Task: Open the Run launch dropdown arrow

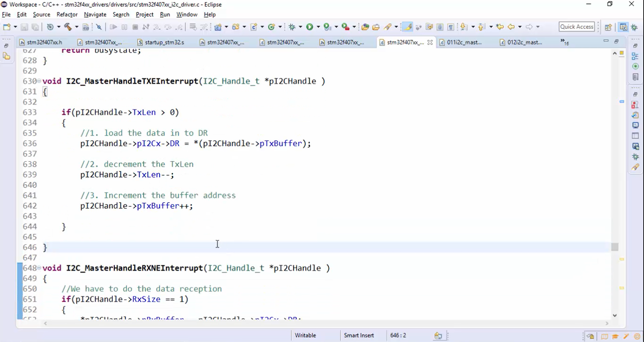Action: coord(318,27)
